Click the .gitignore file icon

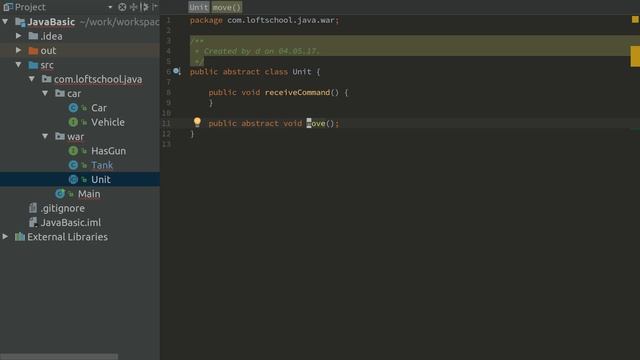[33, 208]
